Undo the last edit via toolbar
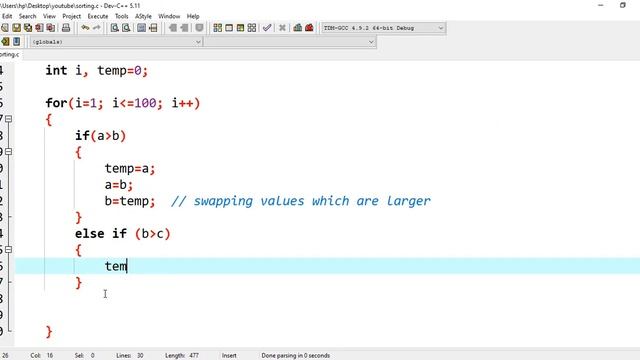This screenshot has width=640, height=360. 85,28
